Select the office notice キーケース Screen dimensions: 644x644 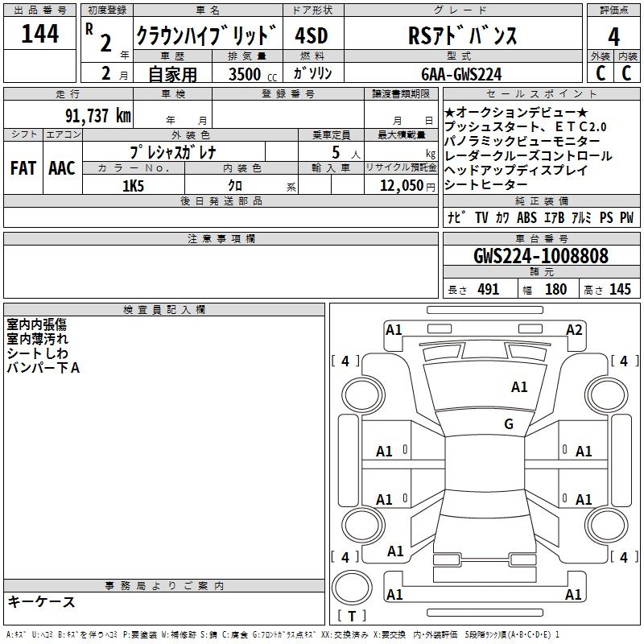[x=42, y=601]
